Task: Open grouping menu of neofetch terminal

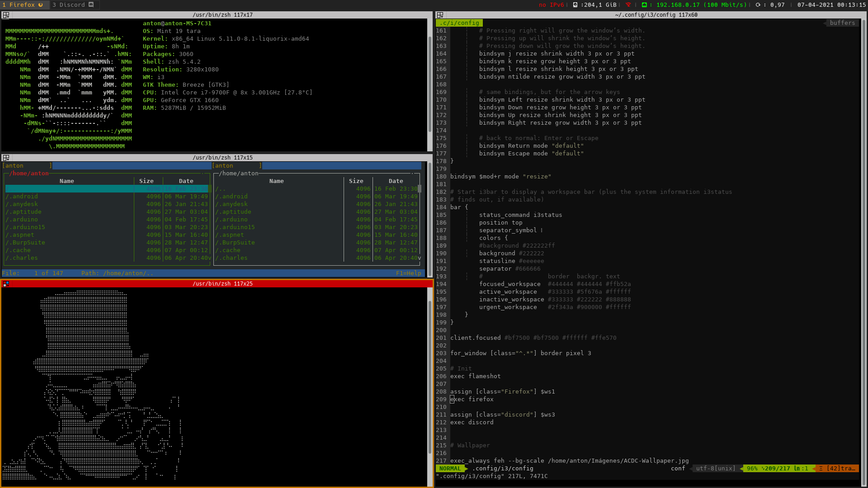Action: coord(6,15)
